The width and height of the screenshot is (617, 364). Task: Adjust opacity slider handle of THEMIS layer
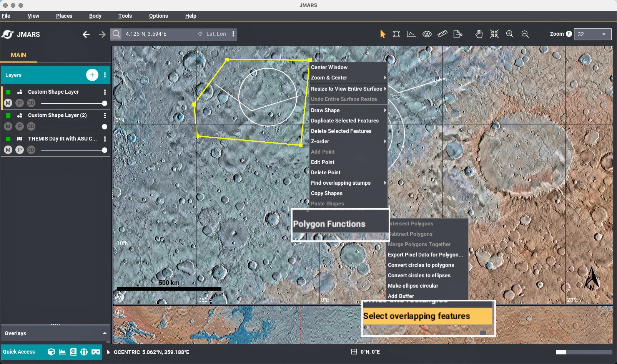click(x=104, y=150)
